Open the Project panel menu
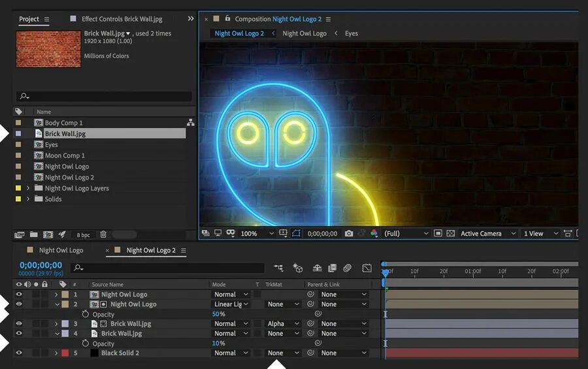Viewport: 588px width, 369px height. pyautogui.click(x=46, y=19)
